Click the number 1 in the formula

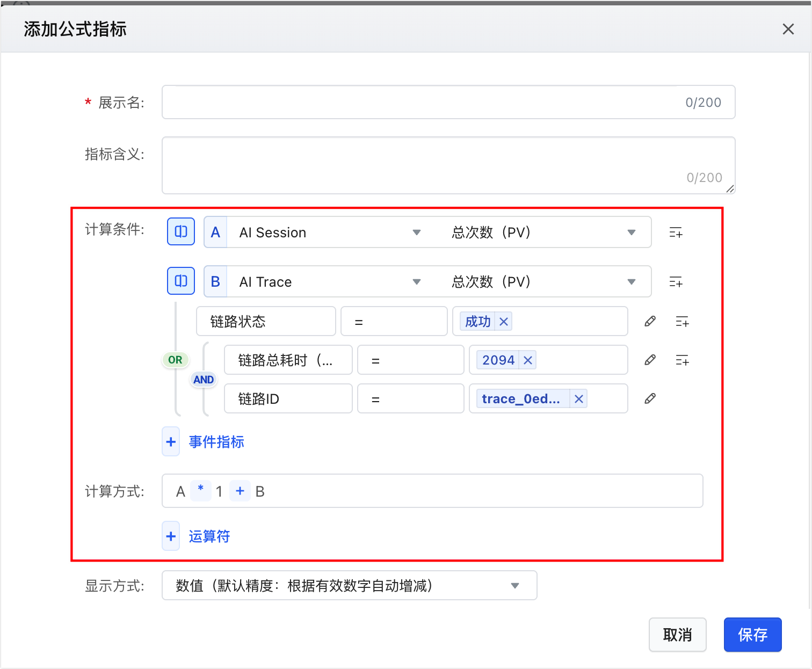click(219, 491)
